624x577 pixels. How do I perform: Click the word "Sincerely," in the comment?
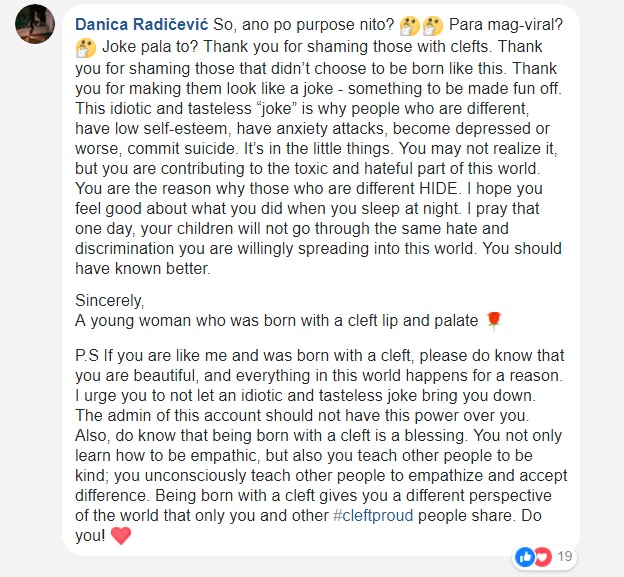click(110, 300)
